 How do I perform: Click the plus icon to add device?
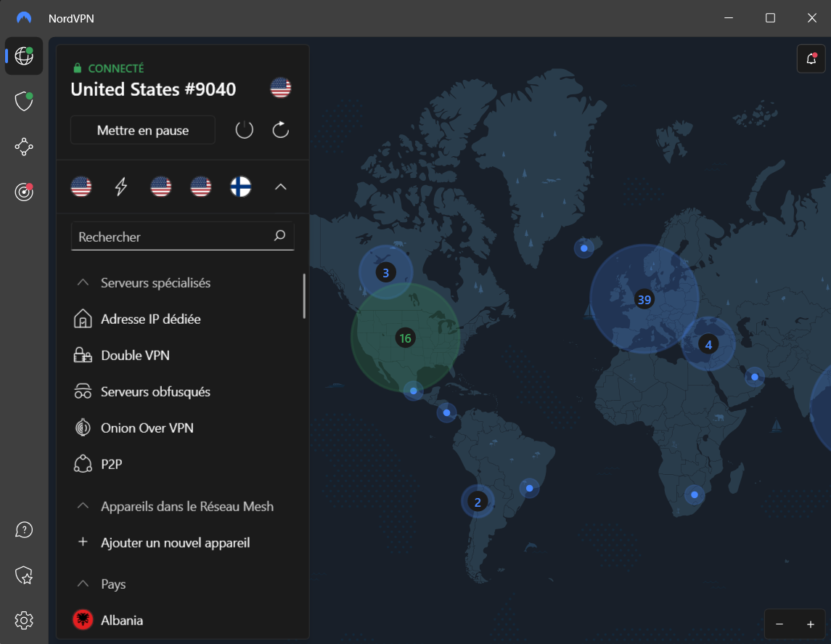point(83,542)
